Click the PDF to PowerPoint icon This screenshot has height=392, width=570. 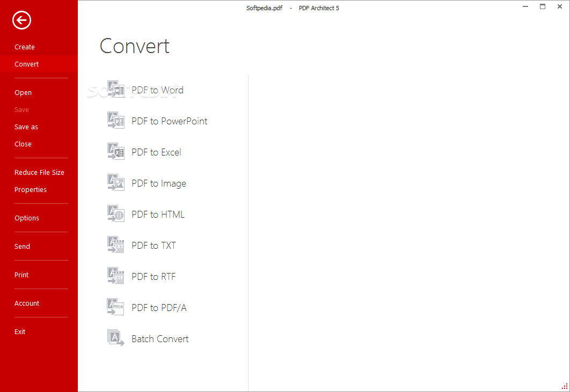(x=116, y=121)
